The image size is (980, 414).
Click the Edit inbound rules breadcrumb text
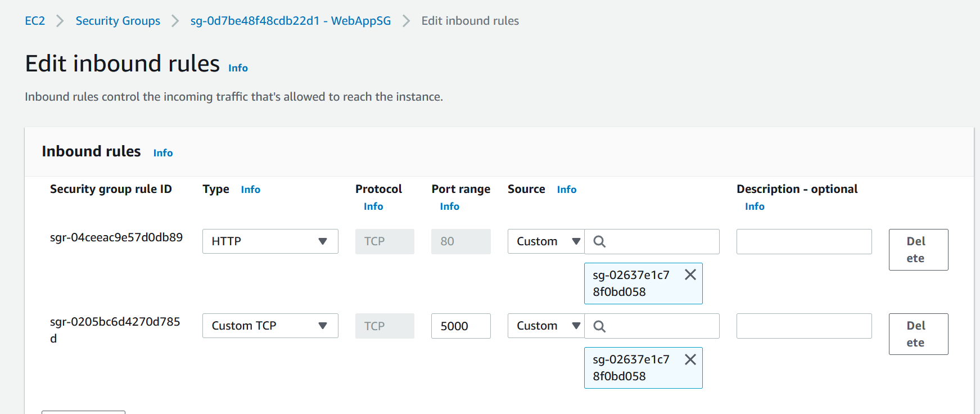(470, 21)
